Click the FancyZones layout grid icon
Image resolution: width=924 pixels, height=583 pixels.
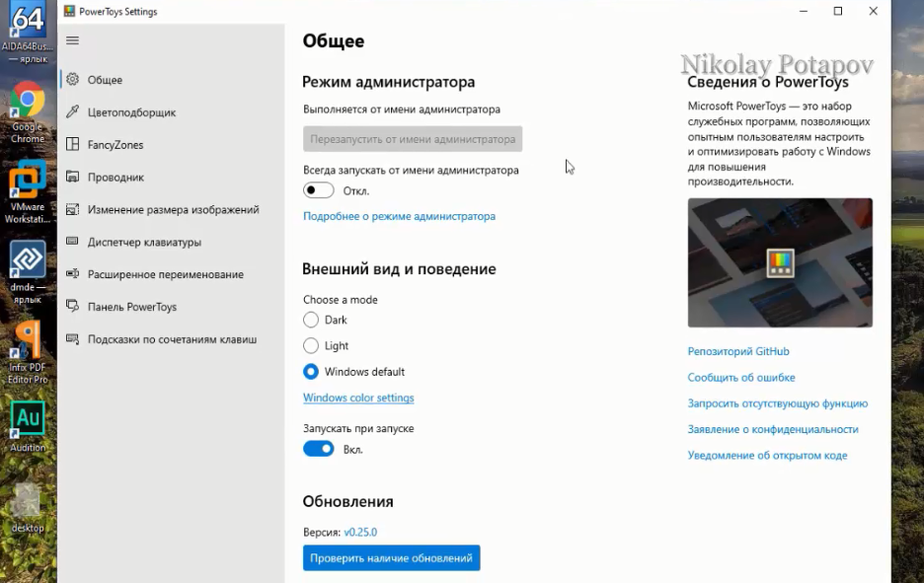pos(72,144)
